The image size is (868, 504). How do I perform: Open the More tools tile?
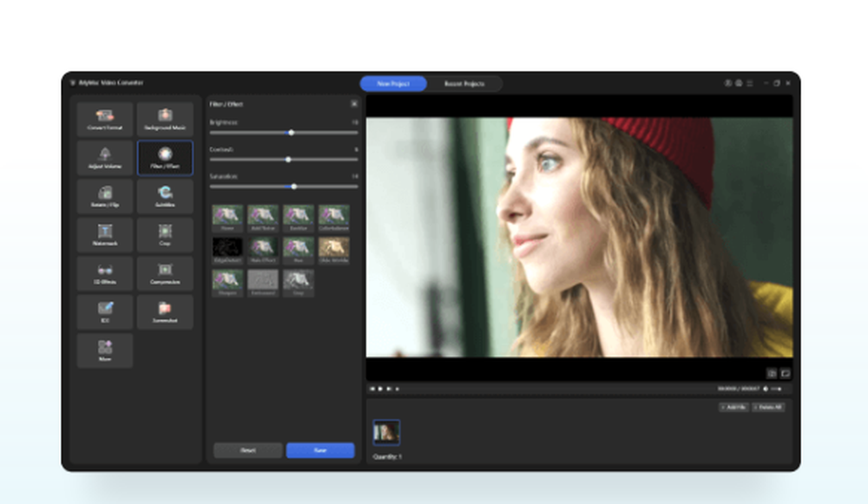105,350
